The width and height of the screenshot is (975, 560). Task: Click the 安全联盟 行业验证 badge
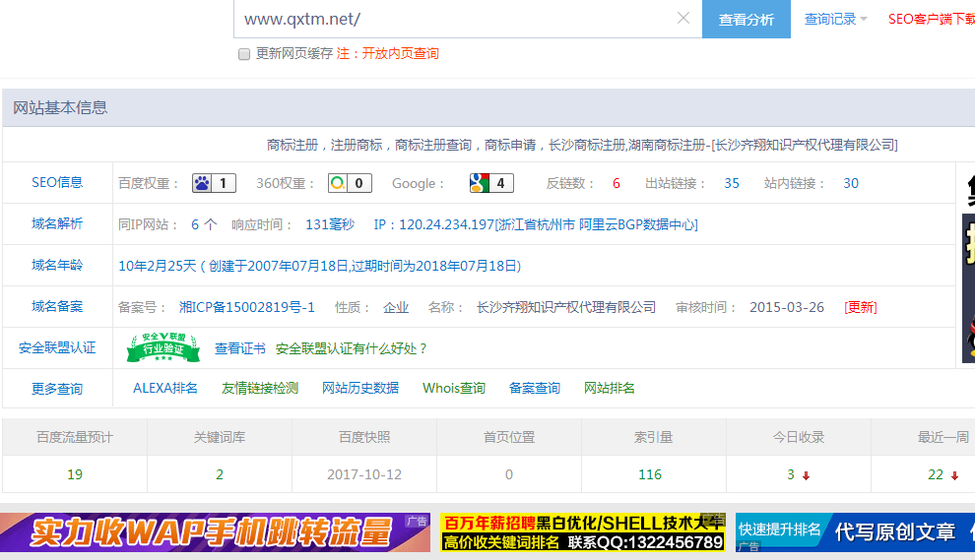click(162, 347)
